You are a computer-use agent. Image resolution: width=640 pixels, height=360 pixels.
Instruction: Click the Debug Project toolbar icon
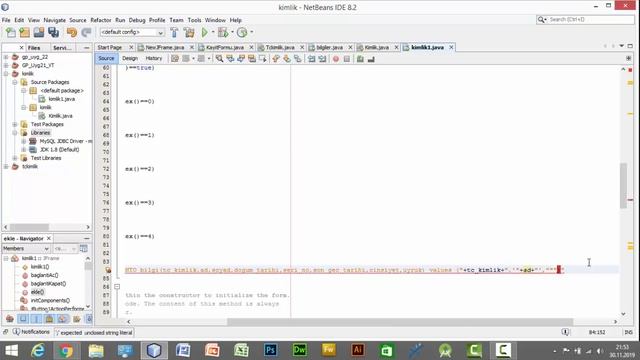click(223, 32)
